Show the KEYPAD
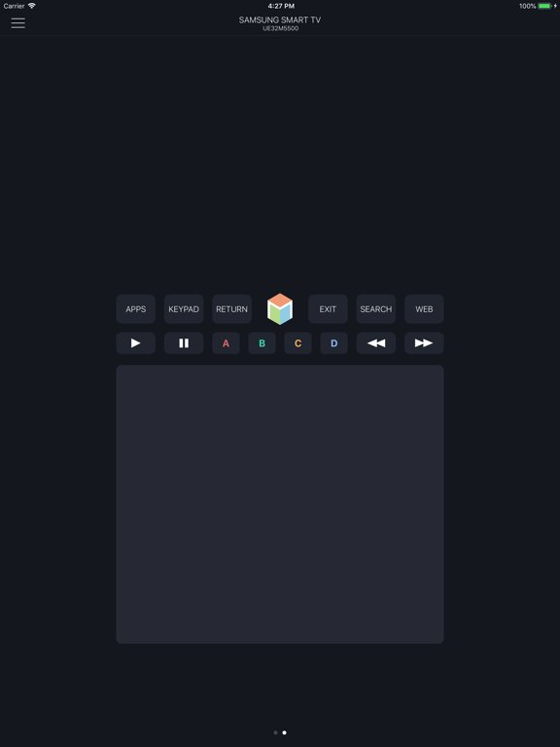 click(184, 309)
